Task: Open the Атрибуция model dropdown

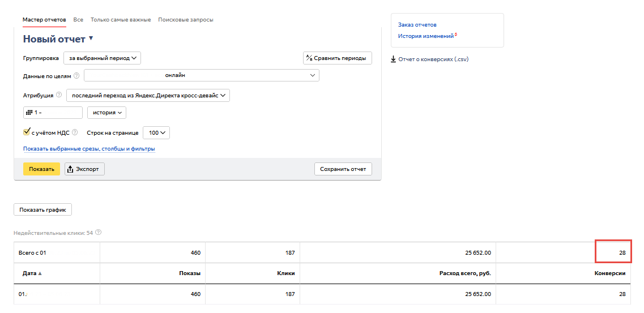Action: point(148,95)
